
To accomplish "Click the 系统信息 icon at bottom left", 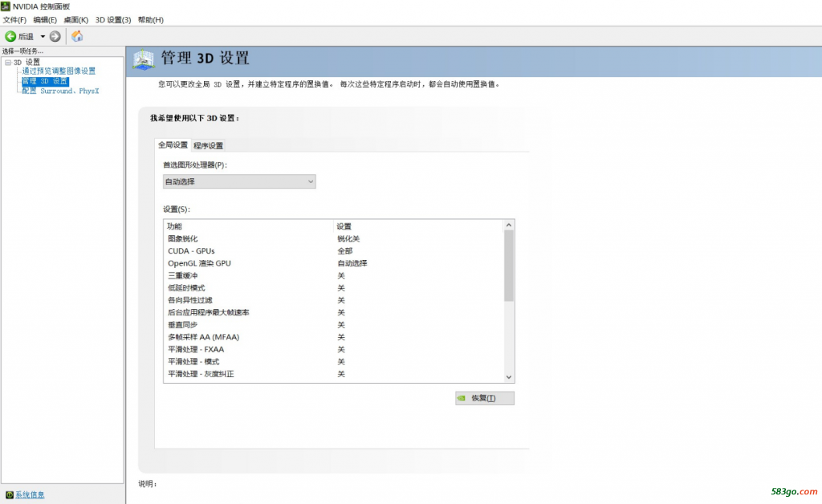I will [x=9, y=494].
